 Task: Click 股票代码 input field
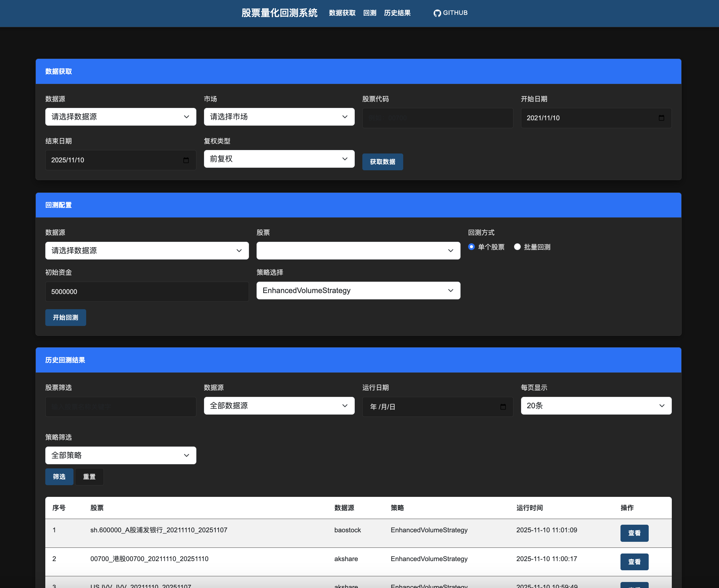pos(437,118)
